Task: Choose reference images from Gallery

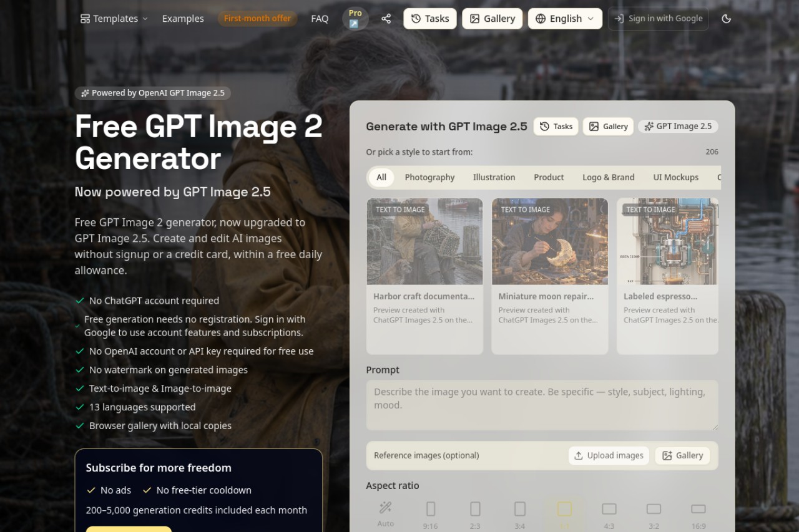Action: (x=682, y=456)
